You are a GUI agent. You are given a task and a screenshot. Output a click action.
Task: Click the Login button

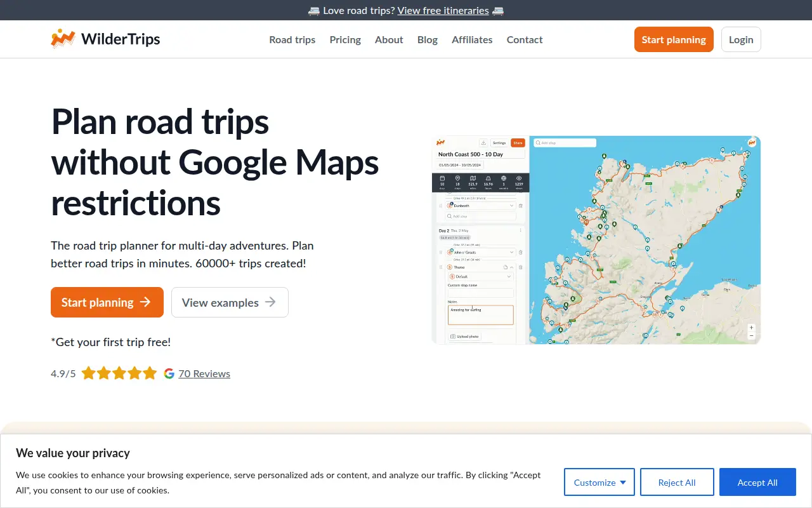pos(741,39)
